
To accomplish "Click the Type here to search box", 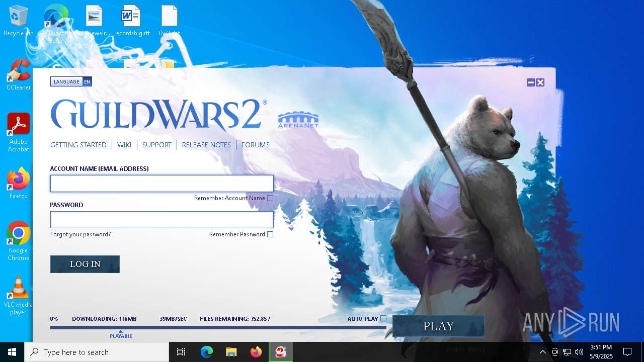I will (x=97, y=352).
